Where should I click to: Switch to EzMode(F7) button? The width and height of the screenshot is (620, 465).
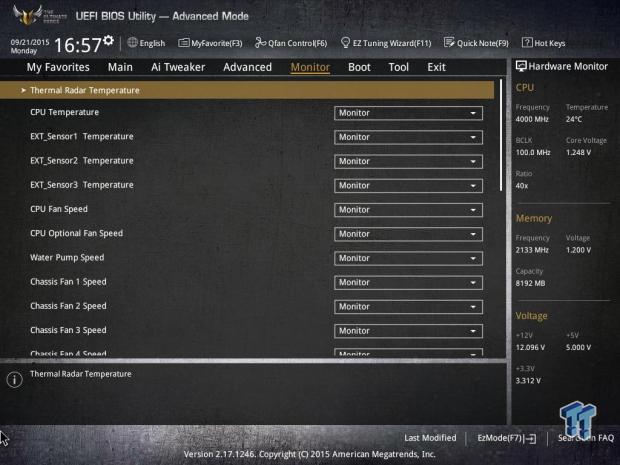(x=507, y=438)
